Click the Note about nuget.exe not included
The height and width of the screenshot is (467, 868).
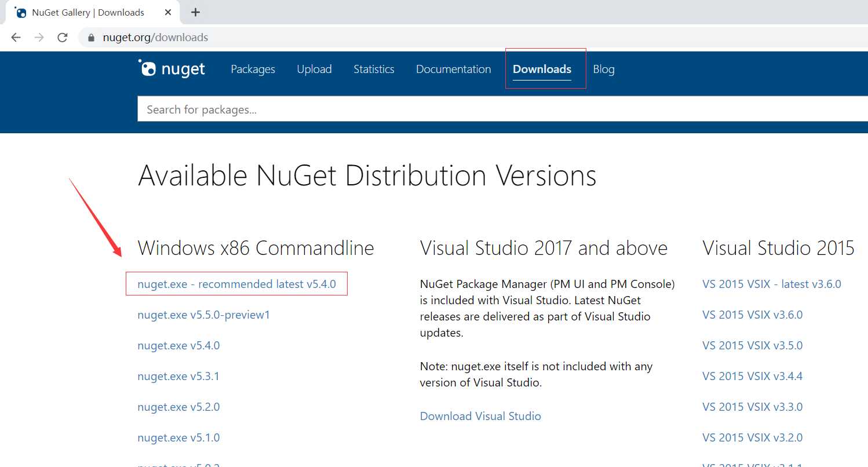pos(536,374)
